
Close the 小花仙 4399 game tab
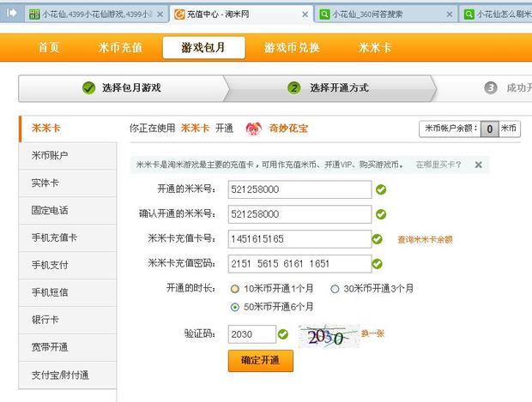[160, 15]
